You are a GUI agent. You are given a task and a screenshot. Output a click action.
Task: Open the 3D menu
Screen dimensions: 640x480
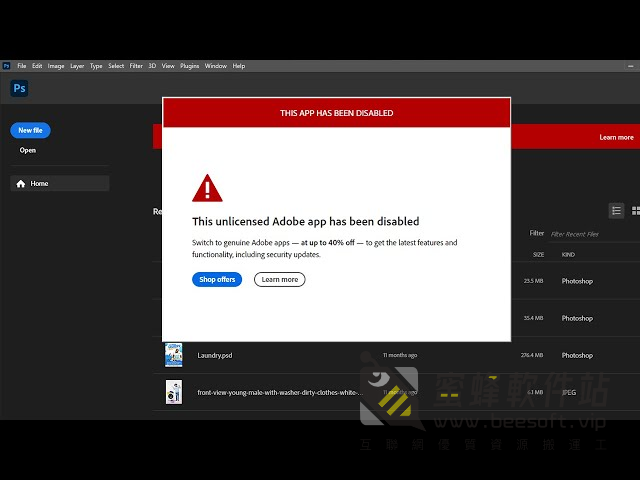click(152, 66)
